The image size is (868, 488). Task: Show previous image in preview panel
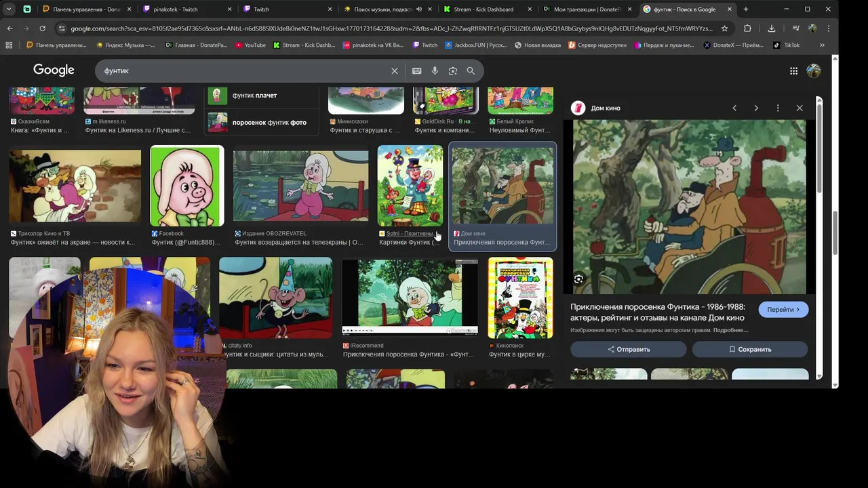734,108
